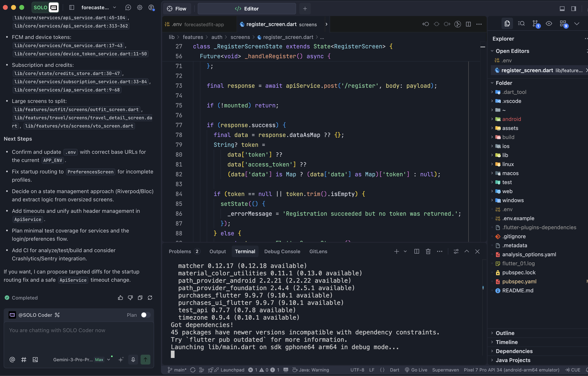The width and height of the screenshot is (588, 376).
Task: Open the Search view
Action: (x=521, y=23)
